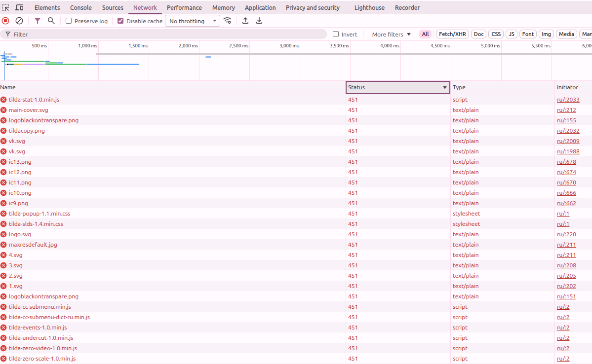Open network conditions wifi settings icon

click(227, 21)
